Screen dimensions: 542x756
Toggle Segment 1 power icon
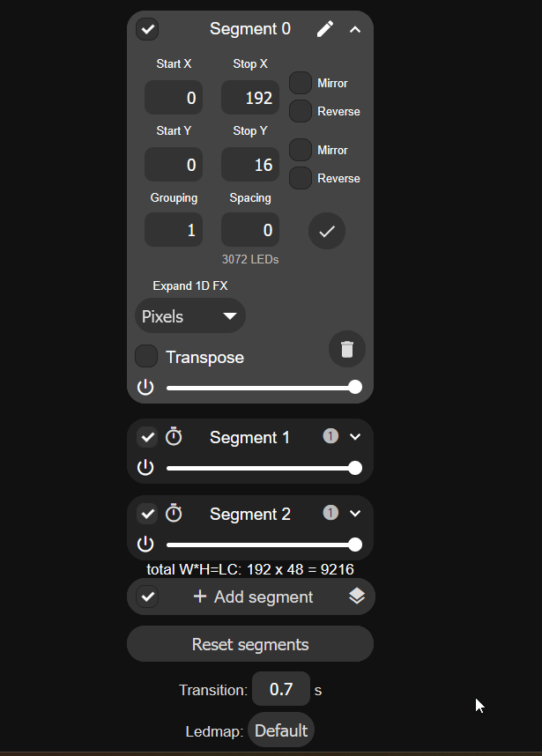(145, 468)
